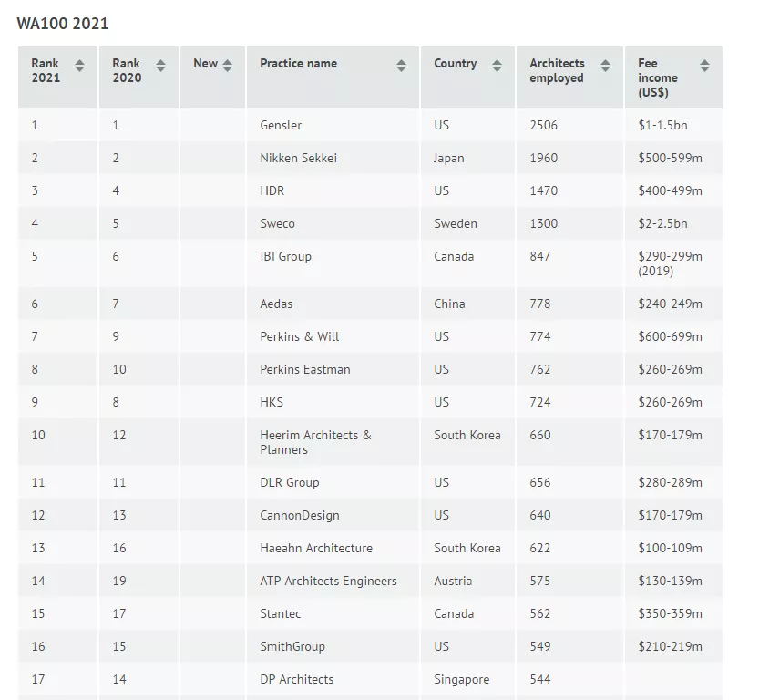Click the Singapore country cell
The height and width of the screenshot is (700, 759).
click(468, 679)
